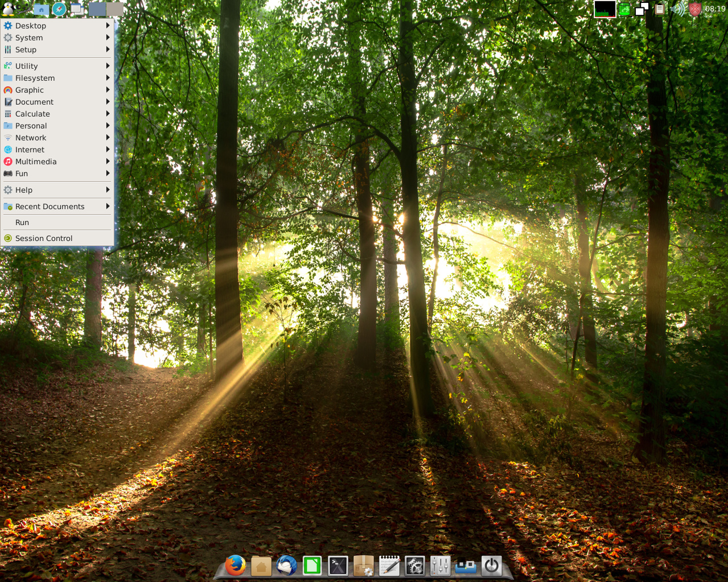Open the notepad text editor in dock
This screenshot has width=728, height=582.
389,566
